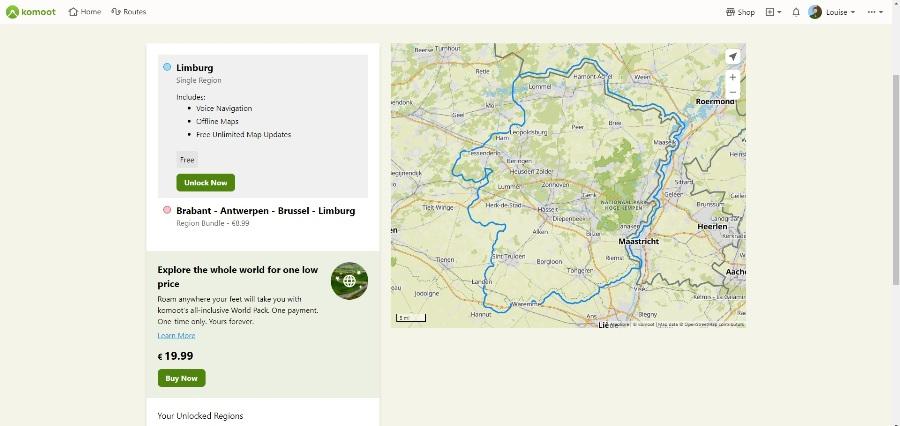Screen dimensions: 900x426
Task: Click the Maastricht label on the map
Action: click(x=638, y=242)
